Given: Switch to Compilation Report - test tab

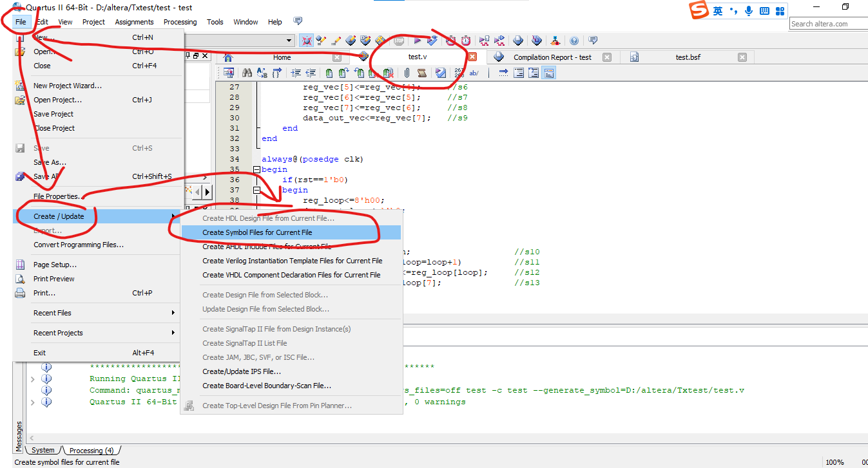Looking at the screenshot, I should 552,57.
